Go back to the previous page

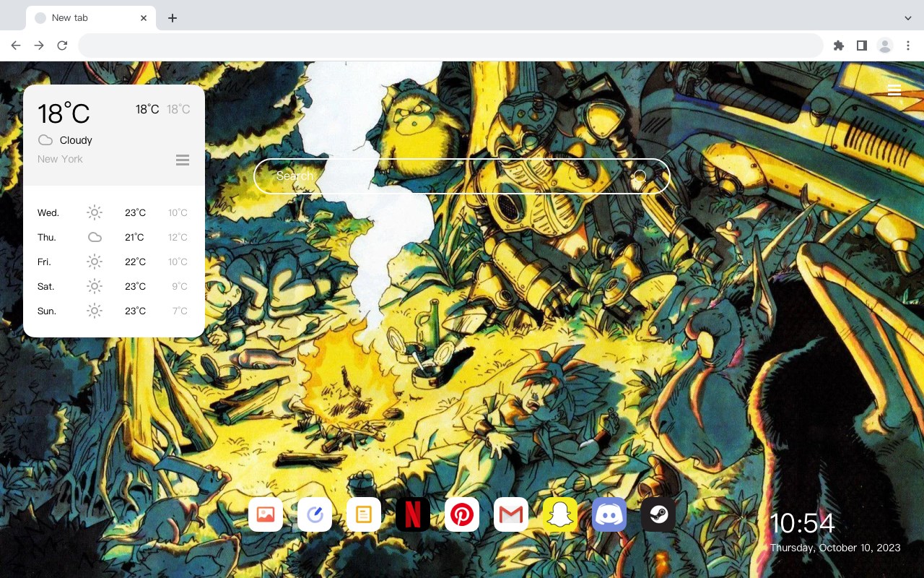[x=16, y=46]
